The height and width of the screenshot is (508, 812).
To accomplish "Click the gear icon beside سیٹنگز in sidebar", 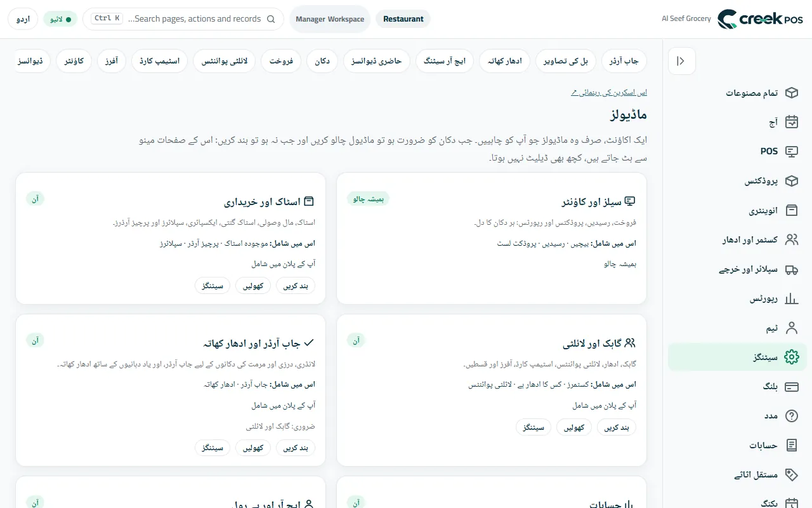I will coord(791,357).
